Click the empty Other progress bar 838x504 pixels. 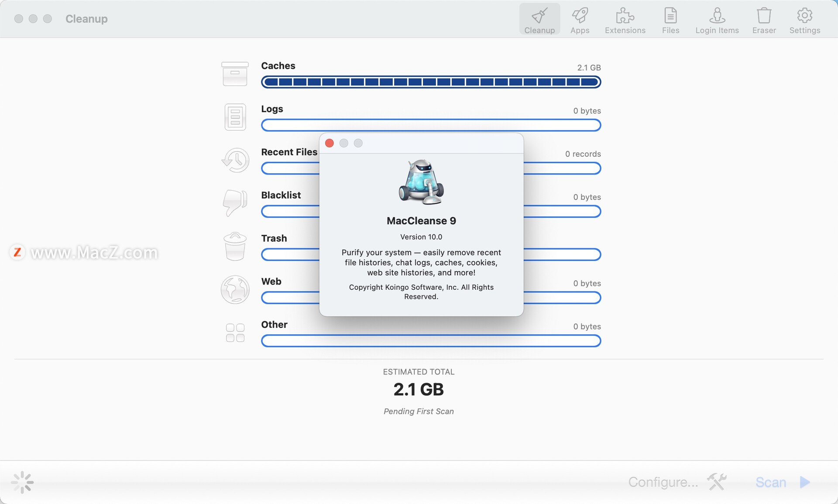point(431,341)
